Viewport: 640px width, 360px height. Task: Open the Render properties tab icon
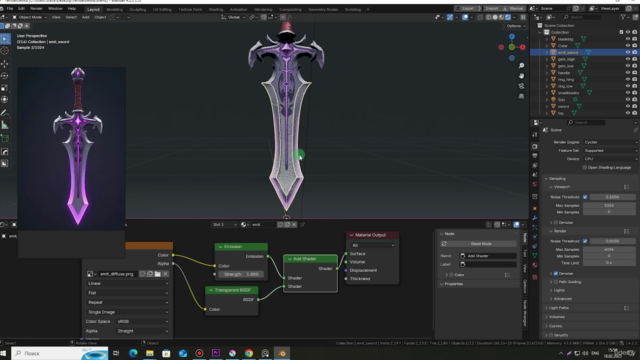535,146
